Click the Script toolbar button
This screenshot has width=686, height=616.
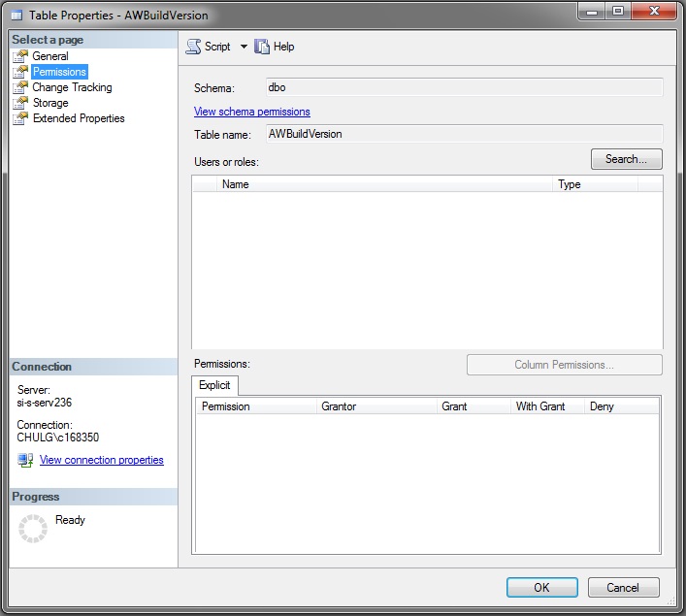click(209, 47)
